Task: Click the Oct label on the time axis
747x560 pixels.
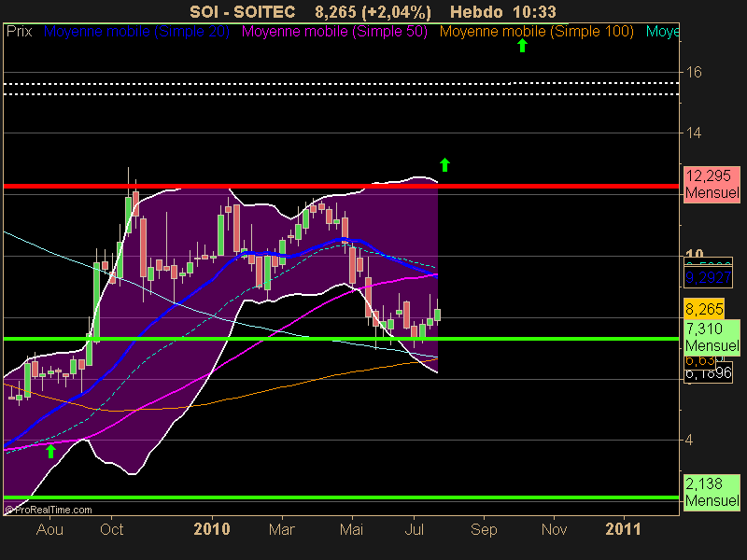Action: 111,529
